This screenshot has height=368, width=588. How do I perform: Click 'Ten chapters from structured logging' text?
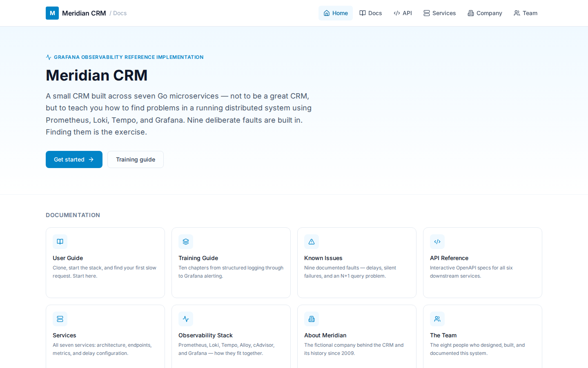231,272
